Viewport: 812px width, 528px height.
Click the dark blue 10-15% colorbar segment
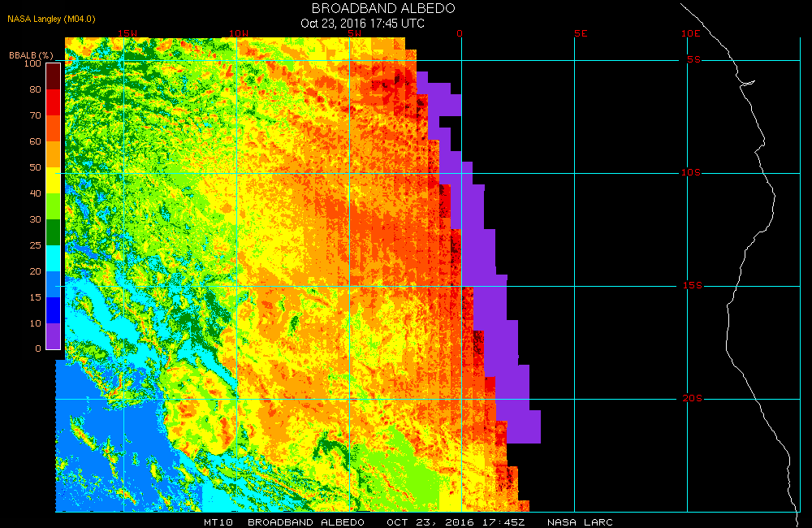(52, 310)
